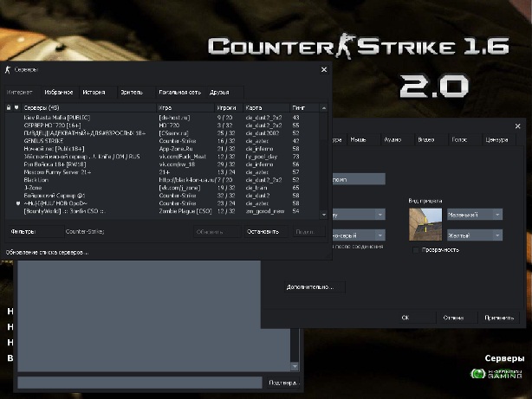
Task: Close the options window
Action: point(518,126)
